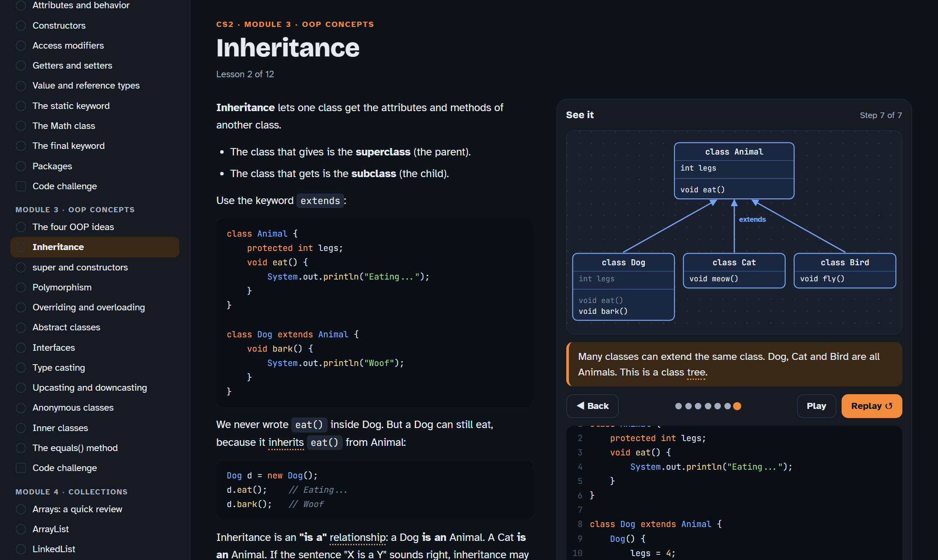Mark Abstract classes circle complete

[x=21, y=327]
